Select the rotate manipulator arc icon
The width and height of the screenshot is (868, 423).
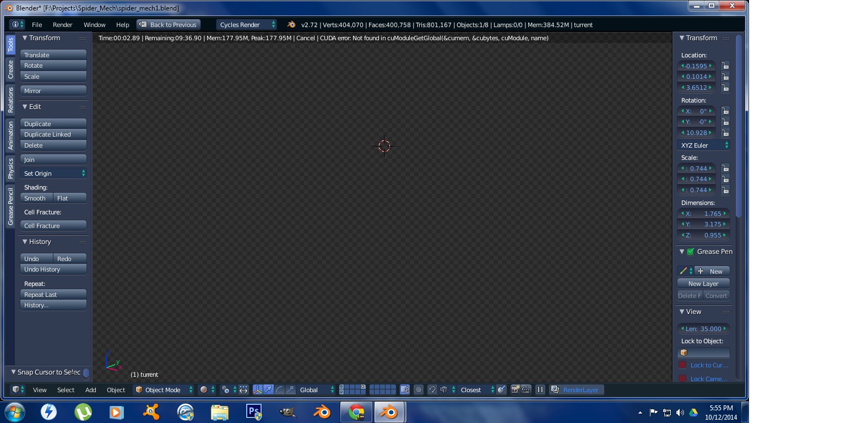point(279,390)
